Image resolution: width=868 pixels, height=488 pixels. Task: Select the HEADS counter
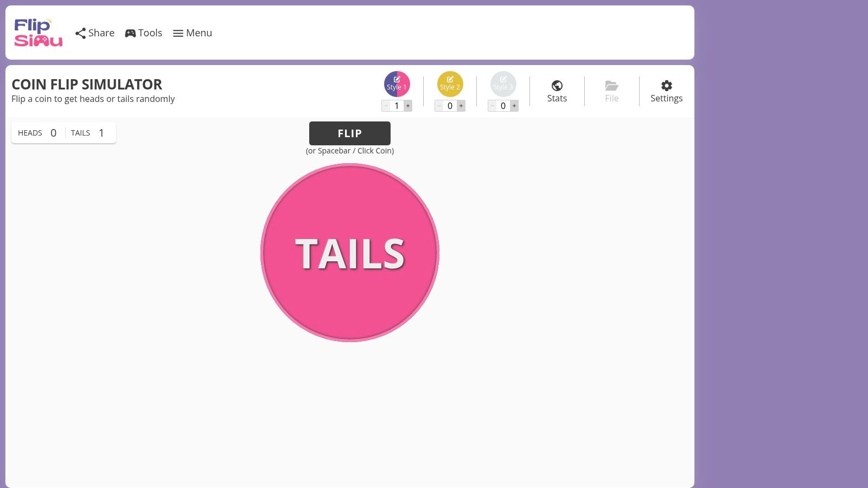pyautogui.click(x=37, y=133)
